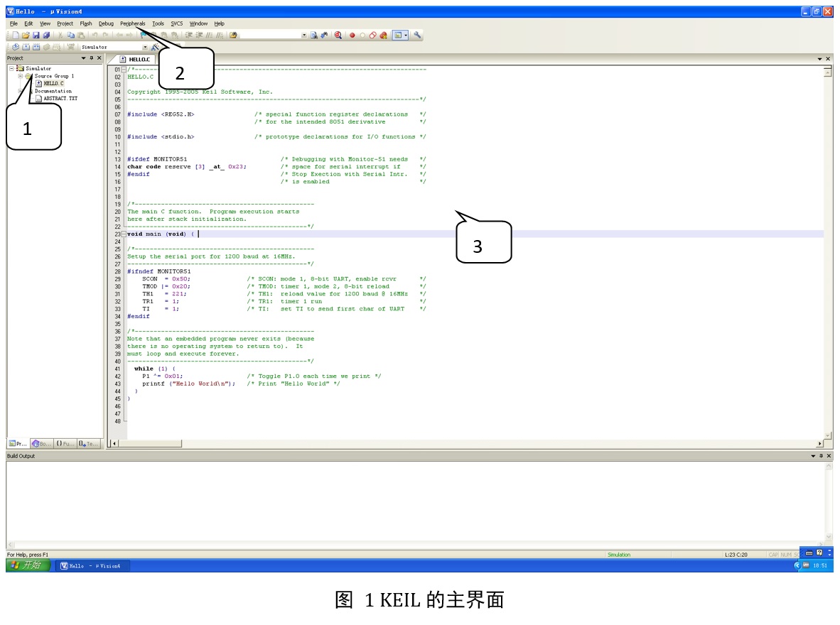Click the Open file folder icon
Screen dimensions: 840x625
[26, 36]
